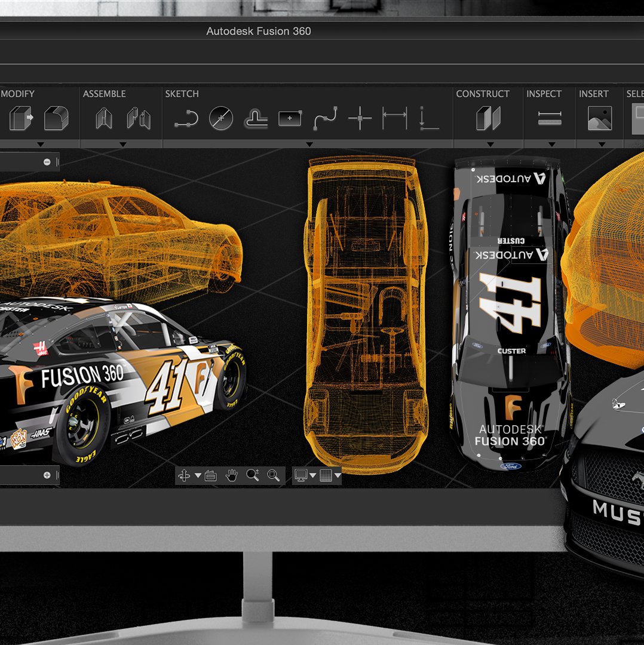This screenshot has height=645, width=644.
Task: Toggle the grid display in navigation bar
Action: coord(324,475)
